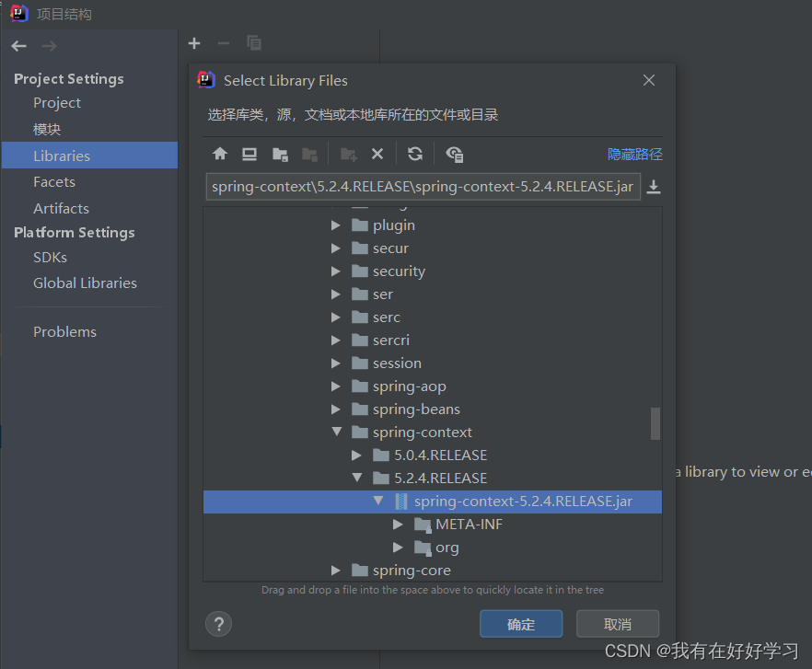This screenshot has width=812, height=669.
Task: Collapse the spring-context folder
Action: coord(337,432)
